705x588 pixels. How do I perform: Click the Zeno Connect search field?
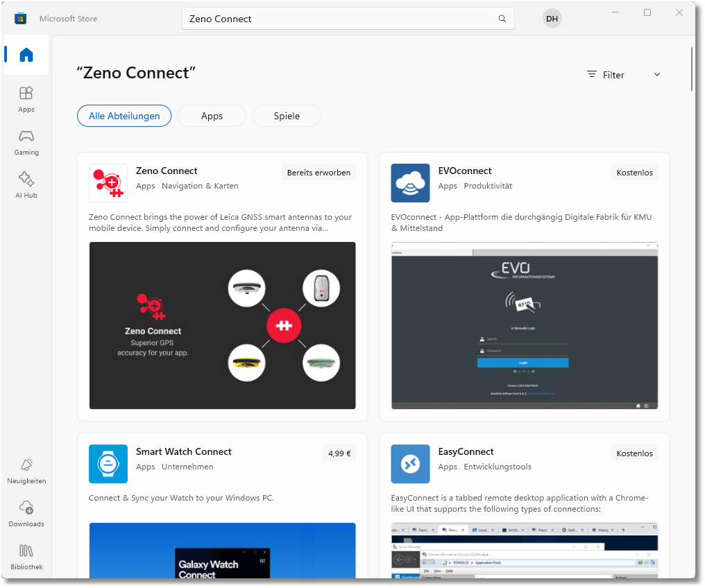(340, 19)
